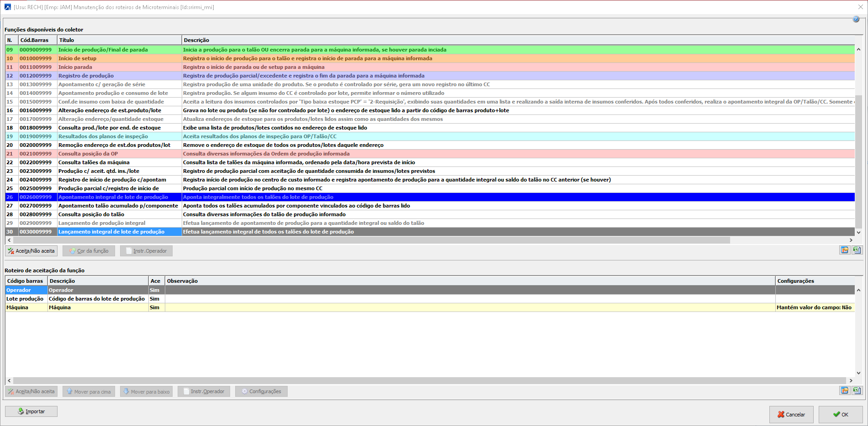
Task: Open Instr.Operador under the roteiro list
Action: point(204,391)
